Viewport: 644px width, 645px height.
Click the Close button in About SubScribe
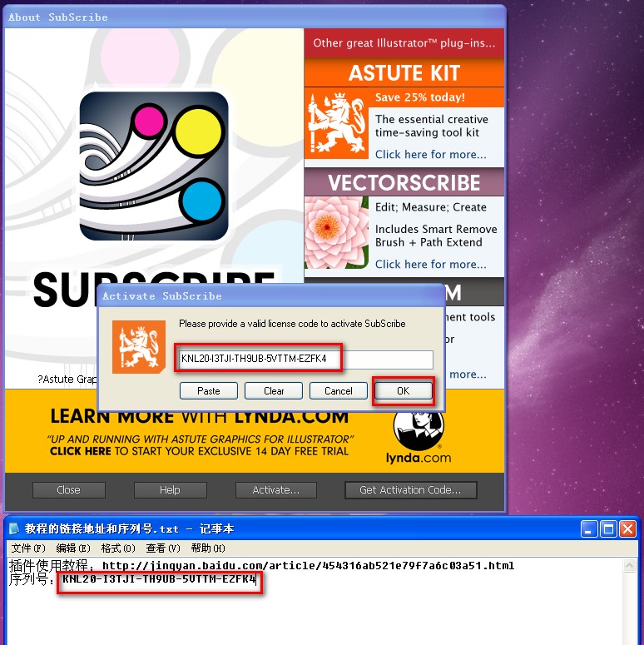[69, 490]
